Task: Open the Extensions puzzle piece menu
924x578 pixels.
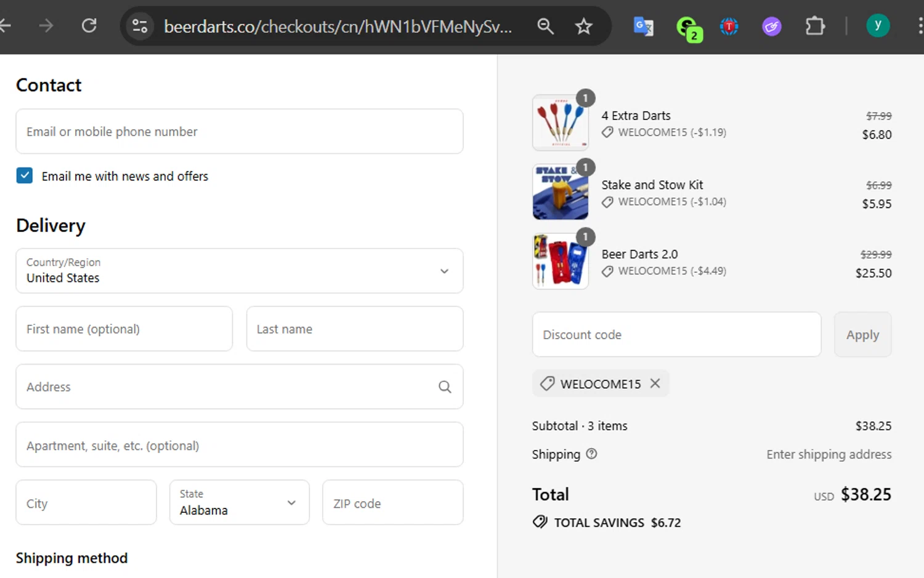Action: pyautogui.click(x=815, y=26)
